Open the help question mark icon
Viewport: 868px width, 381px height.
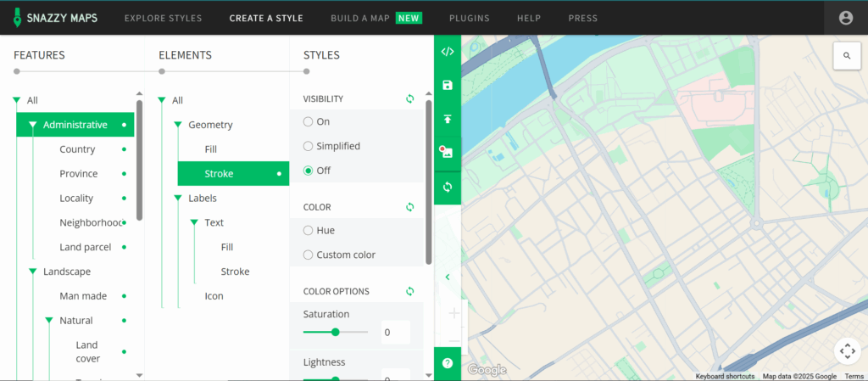[x=448, y=363]
